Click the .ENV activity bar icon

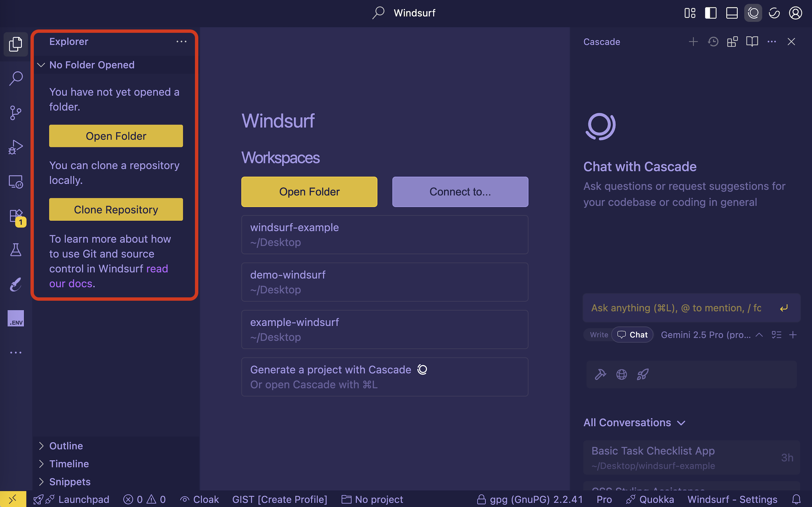[15, 318]
